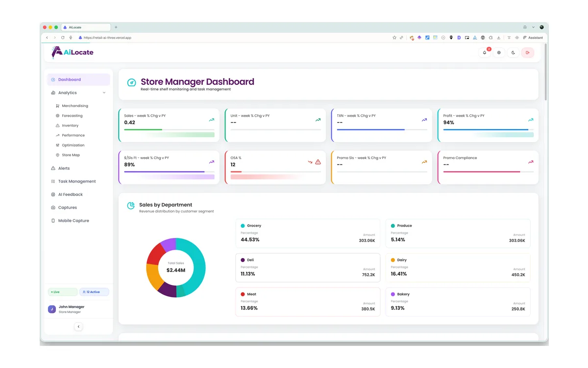
Task: Open browser downloads icon
Action: (498, 38)
